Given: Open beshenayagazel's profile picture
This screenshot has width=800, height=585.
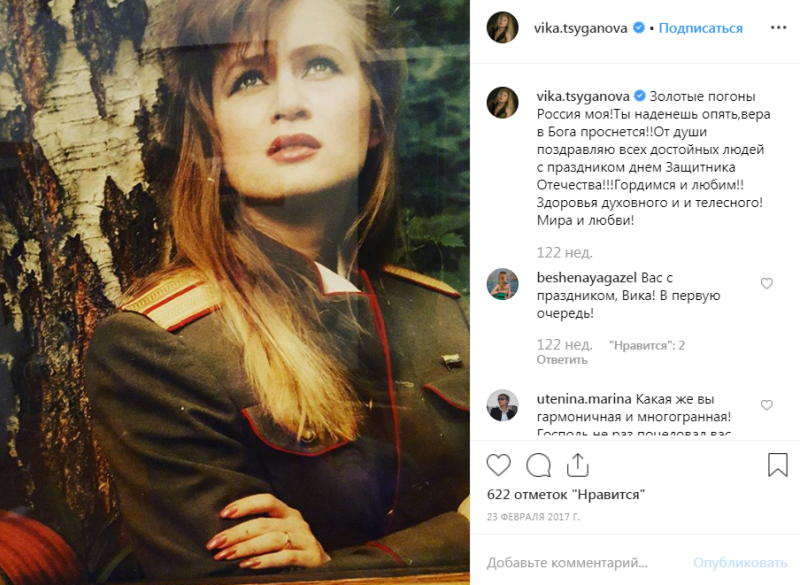Looking at the screenshot, I should (x=503, y=284).
